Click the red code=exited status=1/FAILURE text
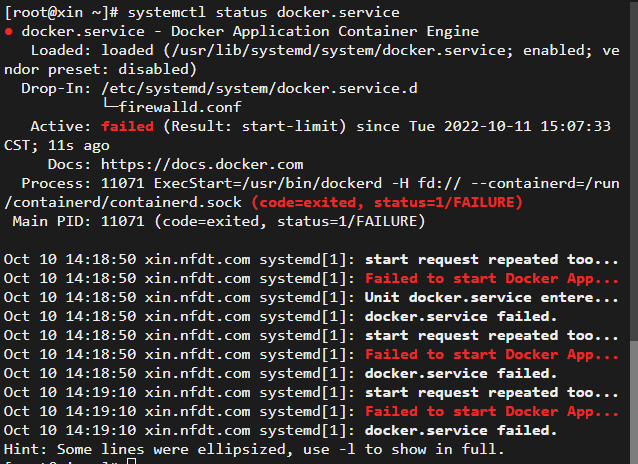The image size is (638, 464). click(387, 202)
